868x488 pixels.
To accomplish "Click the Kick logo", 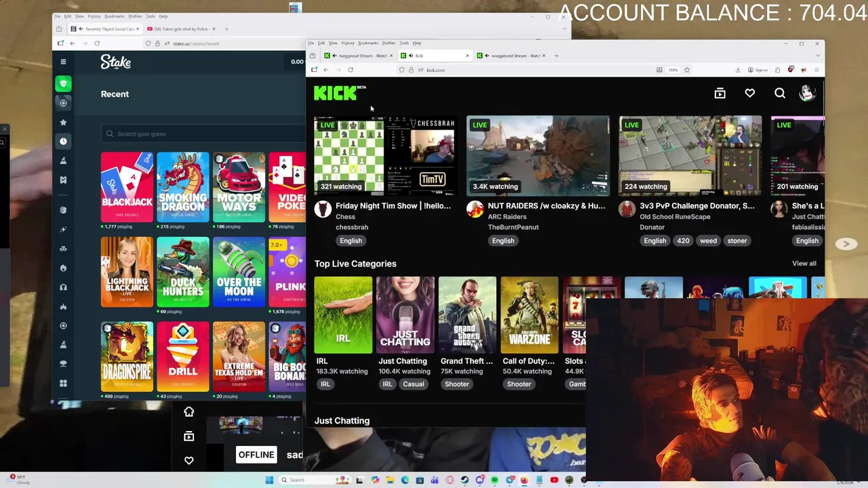I will [x=338, y=93].
